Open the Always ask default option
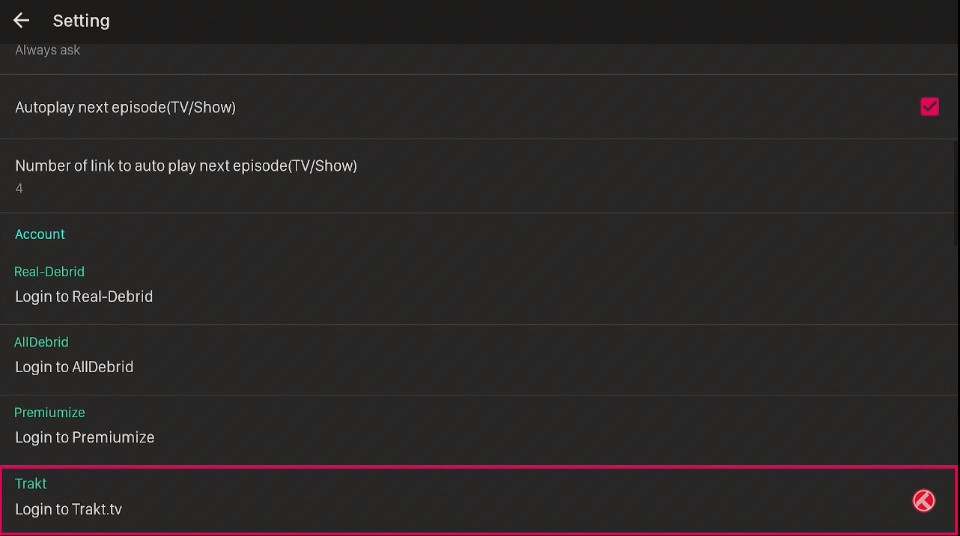 pyautogui.click(x=48, y=50)
